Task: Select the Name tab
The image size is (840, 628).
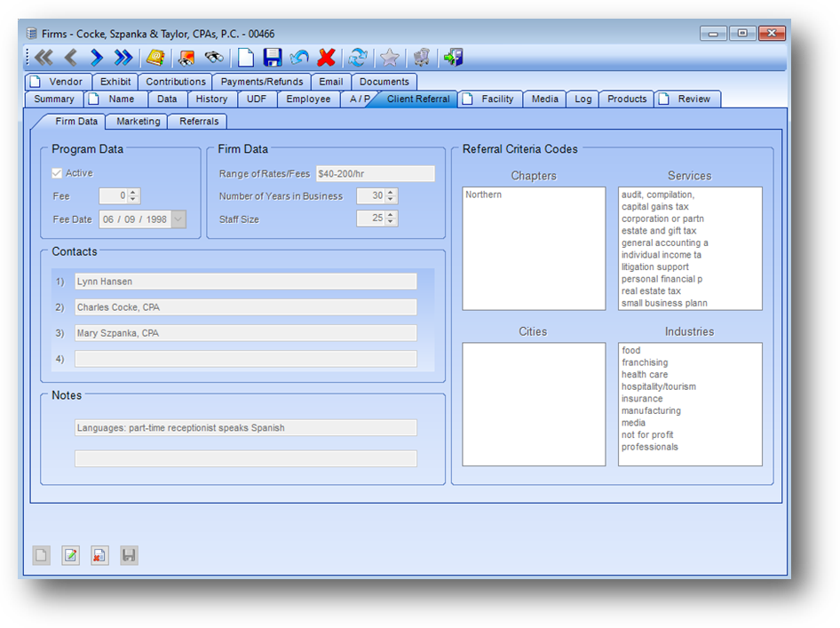Action: [115, 99]
